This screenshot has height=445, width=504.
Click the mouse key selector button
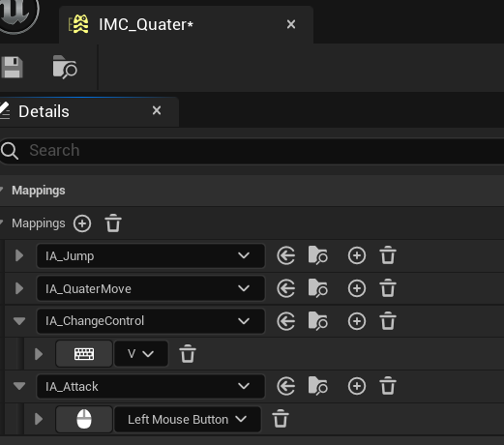[x=84, y=419]
